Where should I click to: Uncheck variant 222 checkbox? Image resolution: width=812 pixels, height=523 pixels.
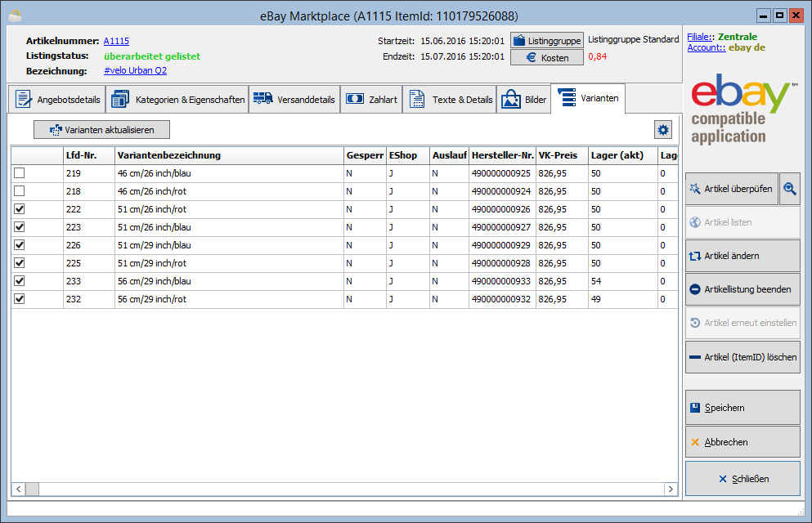[x=19, y=209]
